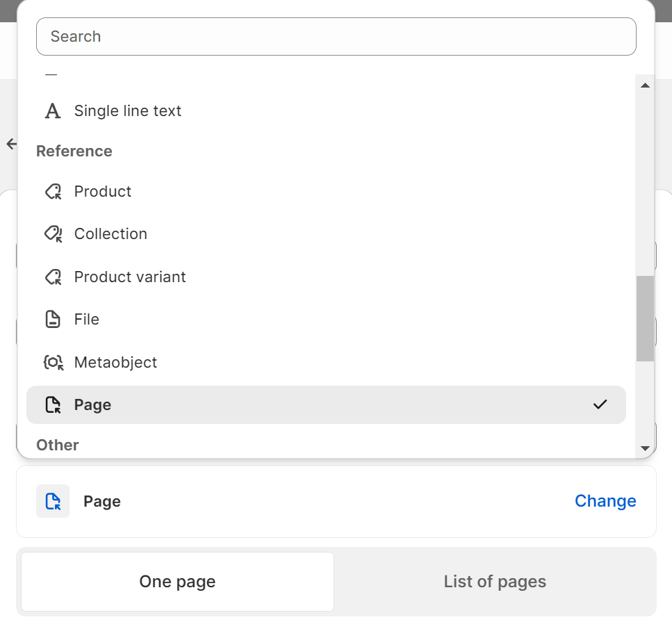Click the Metaobject icon

point(53,363)
